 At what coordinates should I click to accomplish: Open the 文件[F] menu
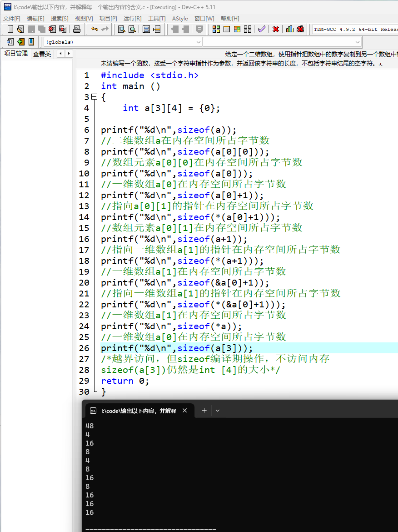coord(12,18)
